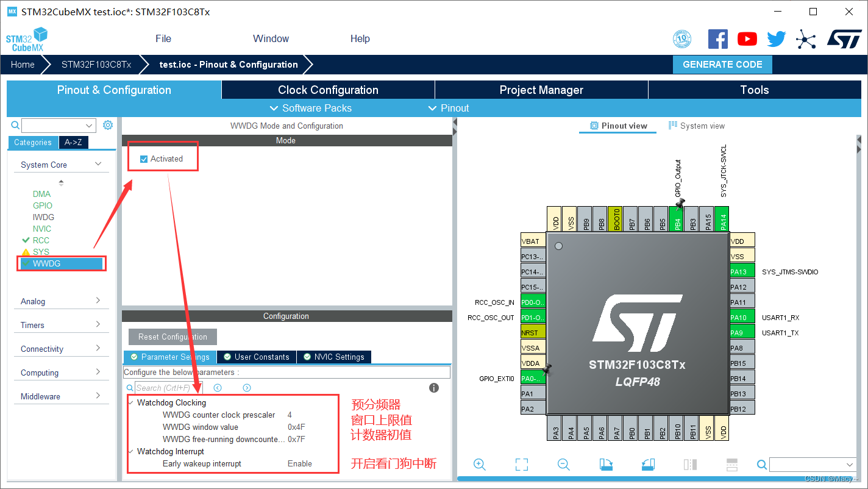Fit the chip to the view

point(522,465)
